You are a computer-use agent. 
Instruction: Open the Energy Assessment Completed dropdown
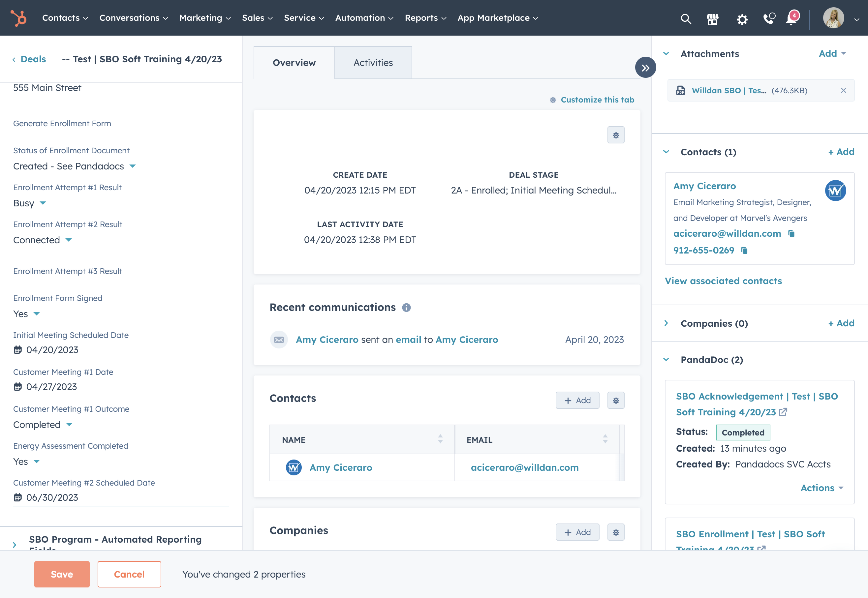coord(26,462)
